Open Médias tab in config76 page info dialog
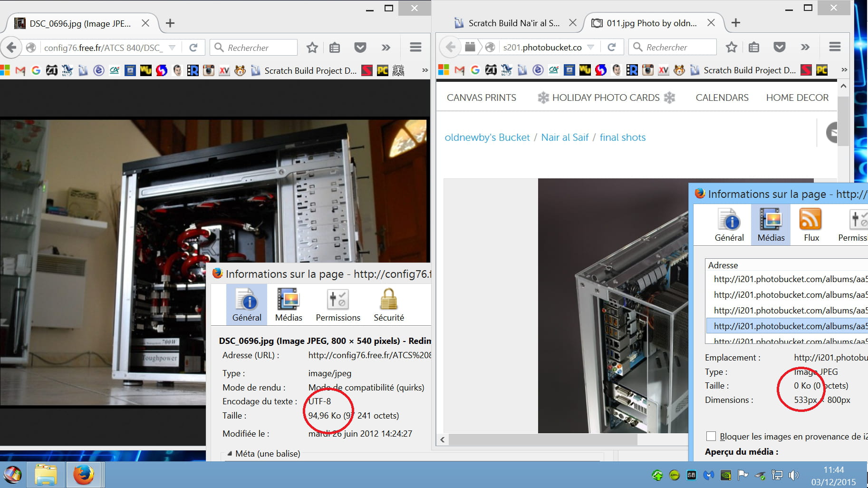 tap(289, 305)
